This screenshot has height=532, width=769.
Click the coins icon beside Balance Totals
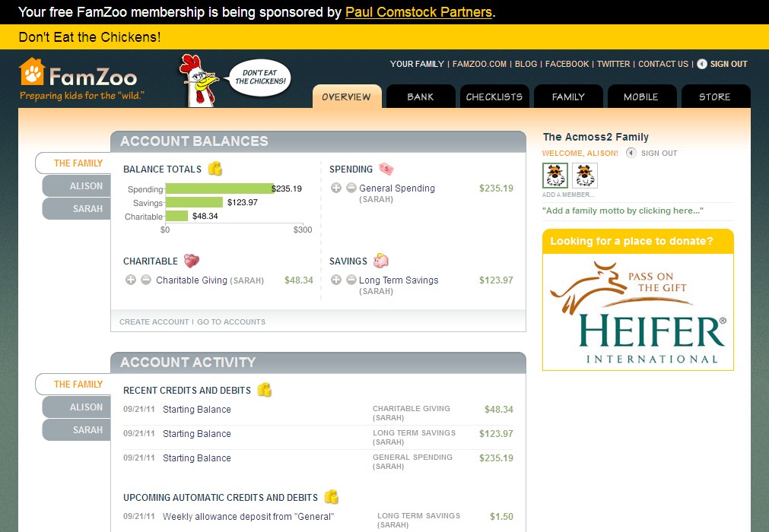click(x=214, y=169)
